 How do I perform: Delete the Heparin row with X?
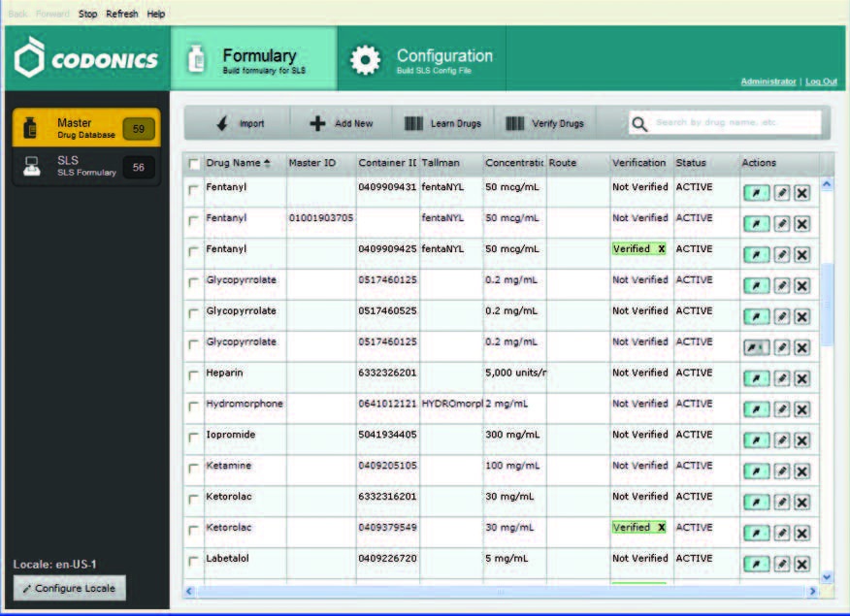pos(802,377)
